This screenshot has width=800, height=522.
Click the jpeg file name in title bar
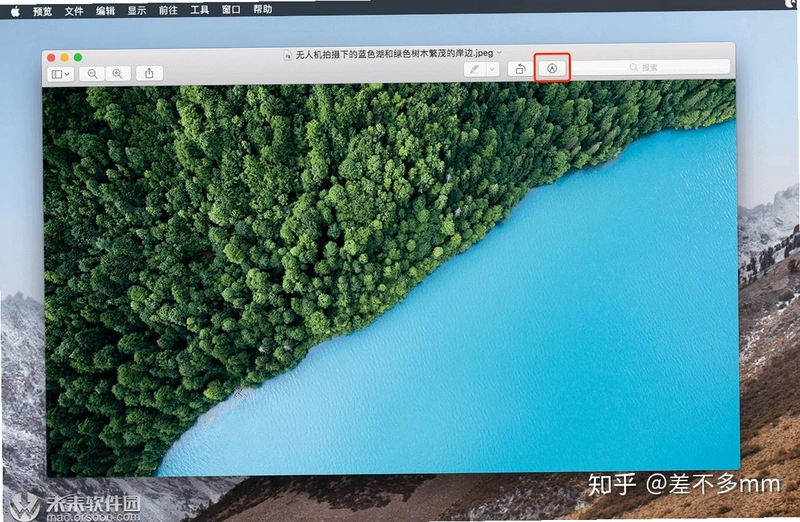[394, 53]
